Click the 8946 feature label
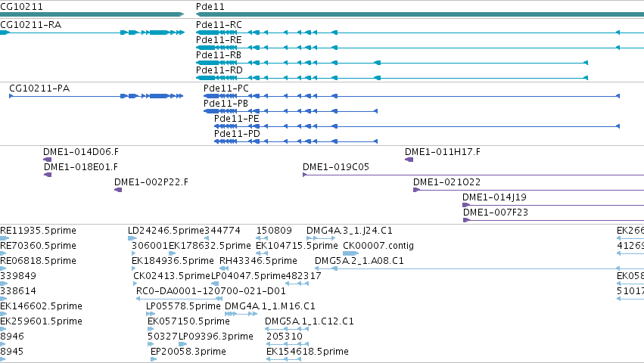The image size is (644, 363). click(x=12, y=337)
